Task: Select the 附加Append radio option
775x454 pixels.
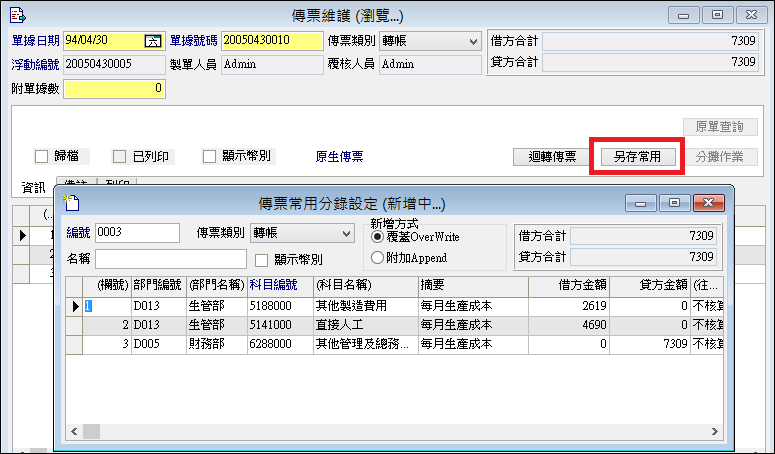Action: tap(377, 257)
